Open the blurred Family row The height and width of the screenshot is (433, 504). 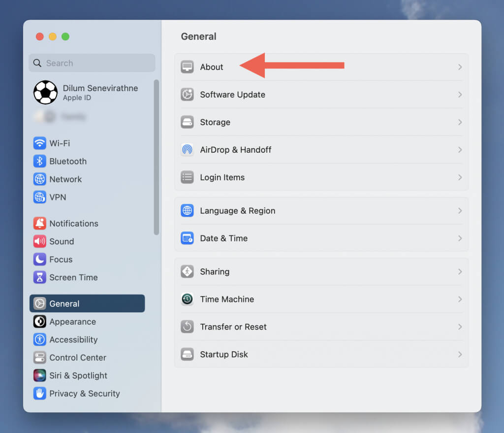61,116
